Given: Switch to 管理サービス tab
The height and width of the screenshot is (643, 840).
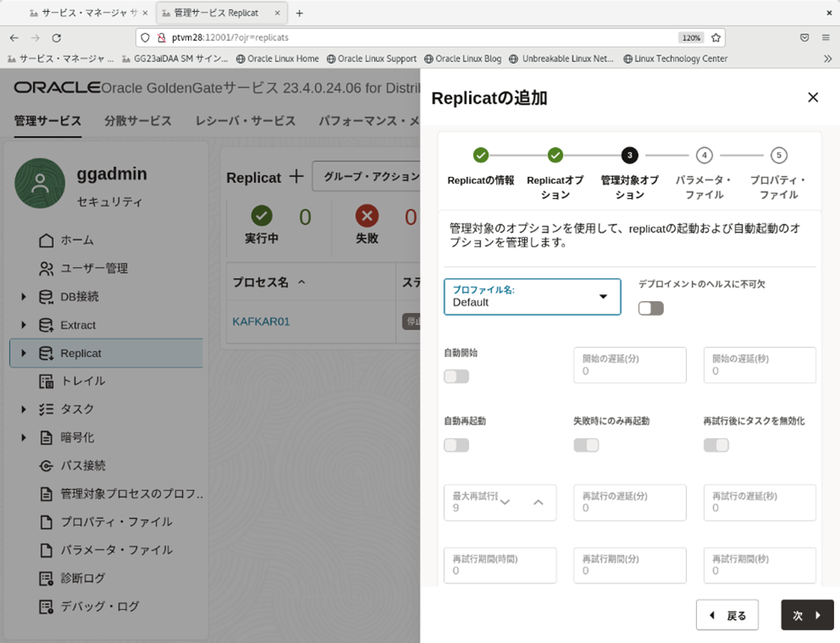Looking at the screenshot, I should click(48, 121).
